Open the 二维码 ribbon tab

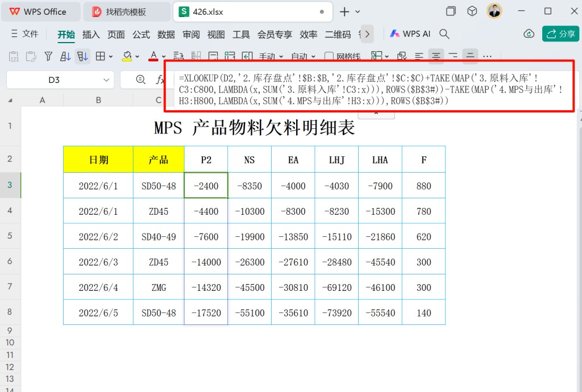click(x=338, y=34)
